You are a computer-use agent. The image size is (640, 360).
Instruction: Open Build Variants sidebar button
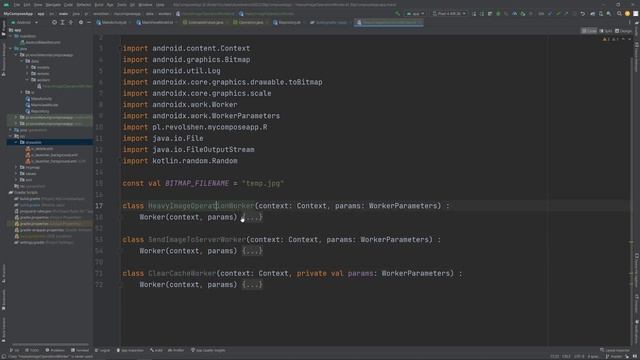pyautogui.click(x=4, y=331)
